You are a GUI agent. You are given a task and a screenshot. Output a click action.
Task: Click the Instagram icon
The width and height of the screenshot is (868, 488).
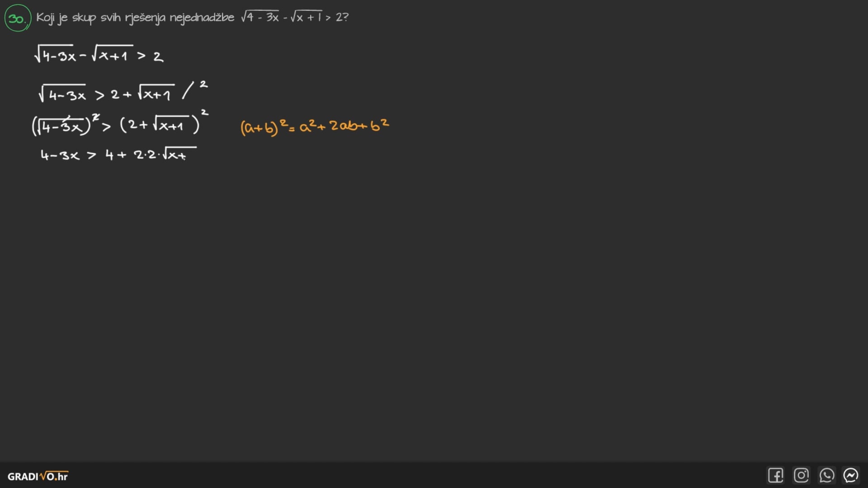click(801, 475)
